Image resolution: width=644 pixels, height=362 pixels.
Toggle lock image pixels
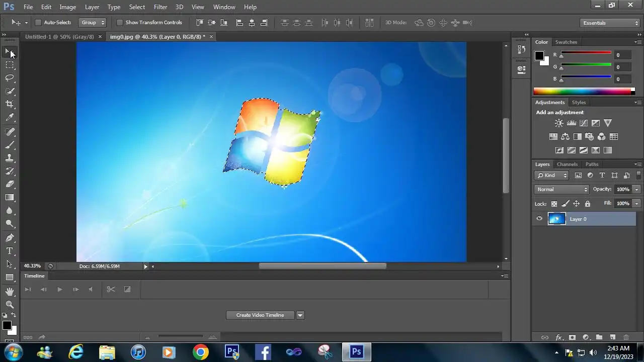coord(565,204)
